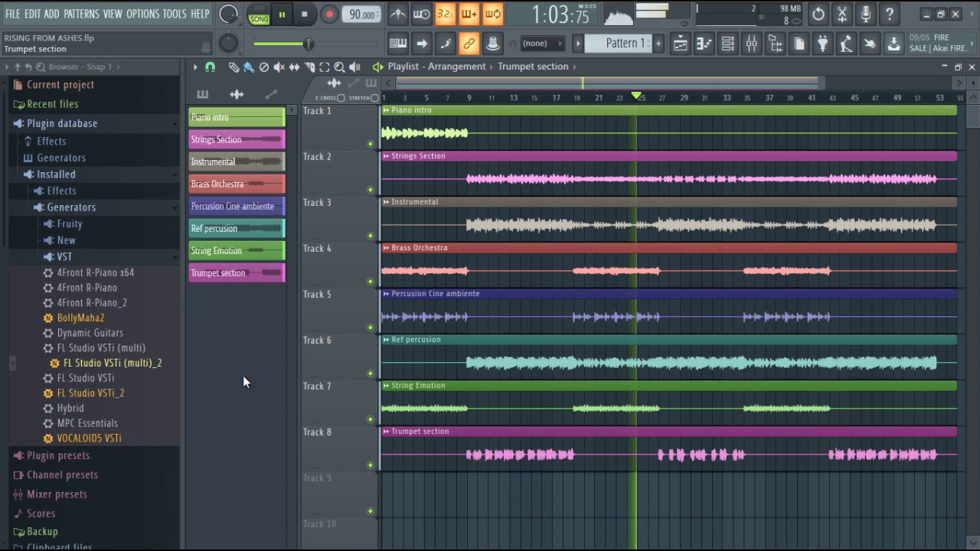Click the touch controller hand icon
The image size is (980, 551).
click(870, 44)
